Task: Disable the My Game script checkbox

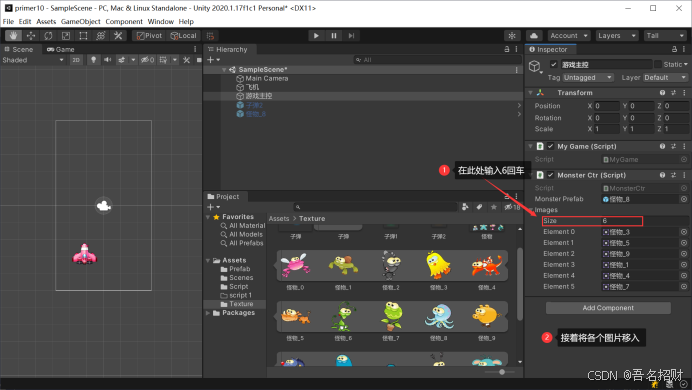Action: click(x=550, y=146)
